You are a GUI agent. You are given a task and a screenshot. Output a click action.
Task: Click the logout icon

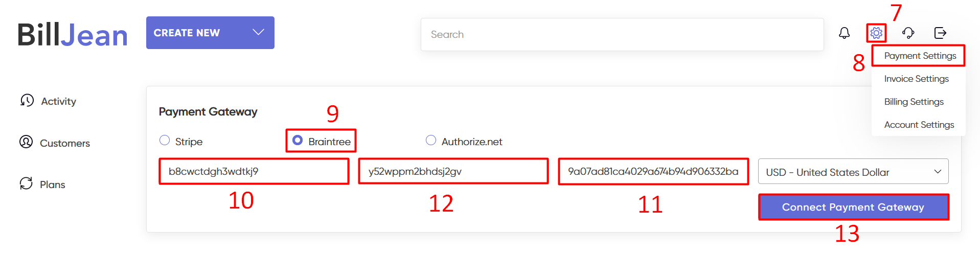pos(940,33)
